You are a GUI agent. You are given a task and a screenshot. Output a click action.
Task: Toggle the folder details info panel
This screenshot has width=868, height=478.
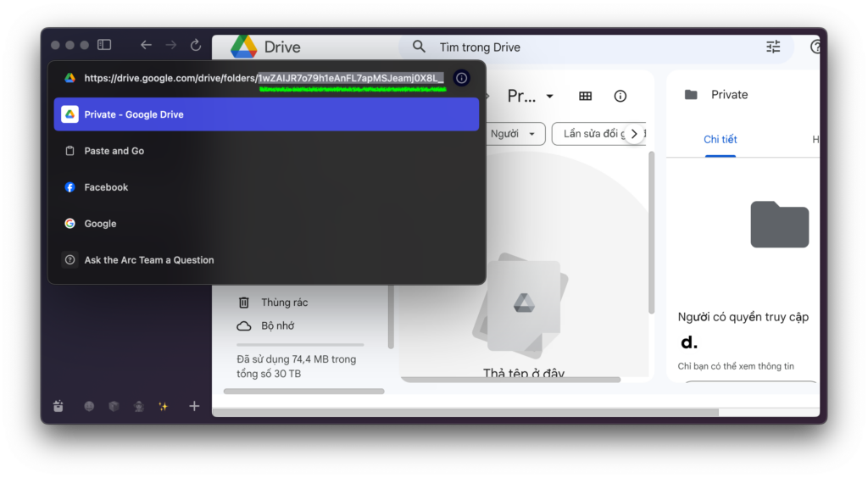[620, 96]
